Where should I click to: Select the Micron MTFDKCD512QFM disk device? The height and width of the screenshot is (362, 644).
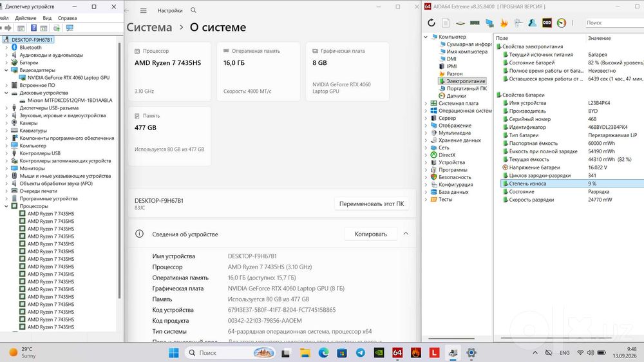pyautogui.click(x=70, y=100)
